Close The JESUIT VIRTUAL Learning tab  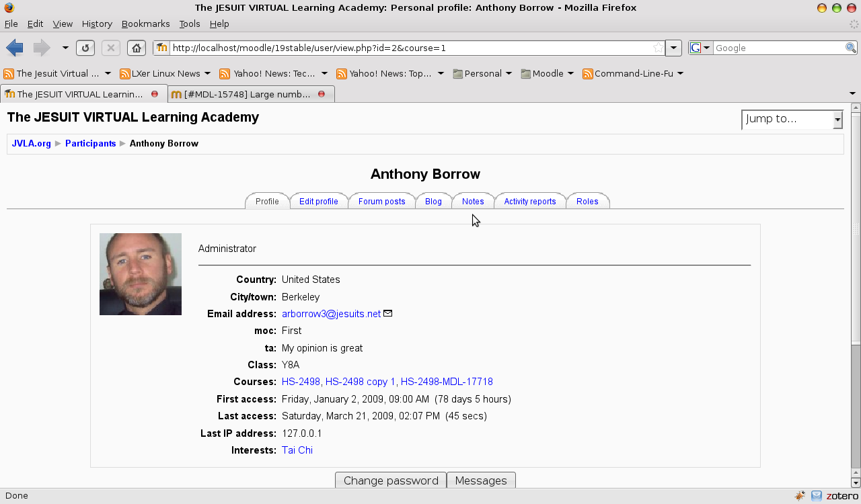[155, 94]
